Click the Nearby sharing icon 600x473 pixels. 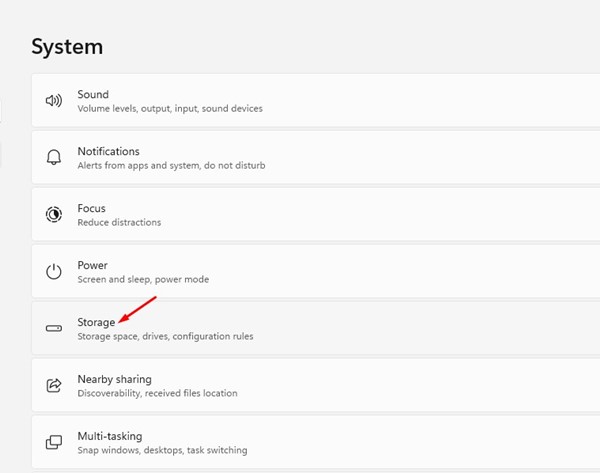point(54,385)
